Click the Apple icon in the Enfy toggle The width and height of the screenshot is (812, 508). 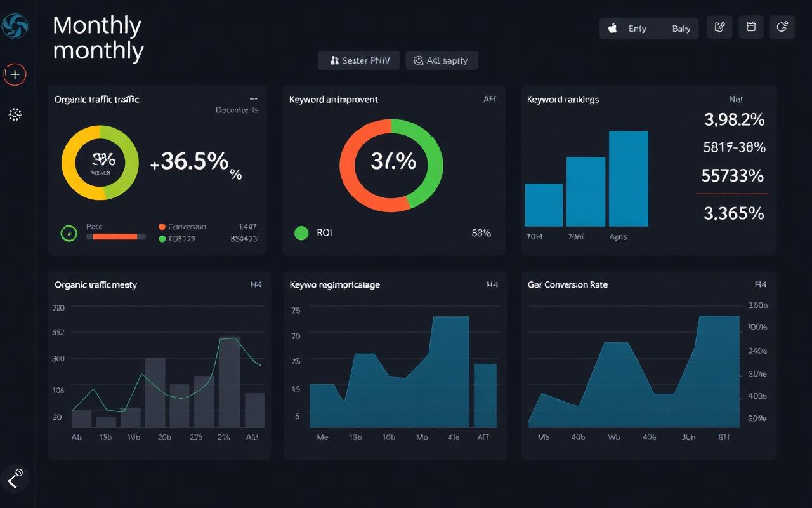(613, 29)
